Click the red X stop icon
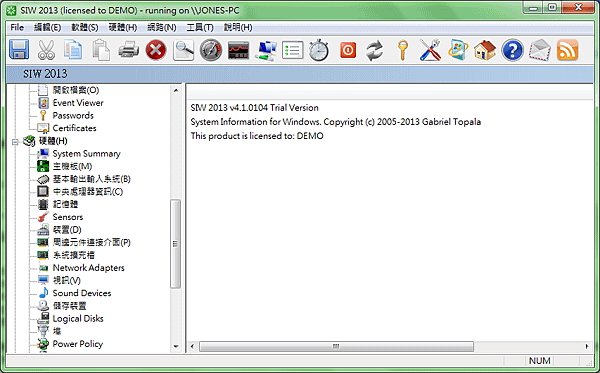The image size is (600, 373). (x=156, y=50)
